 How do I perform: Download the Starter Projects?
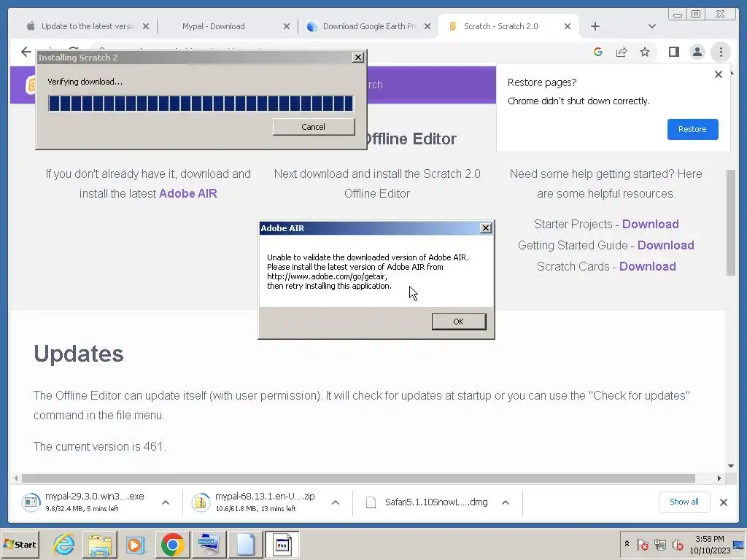click(x=650, y=224)
